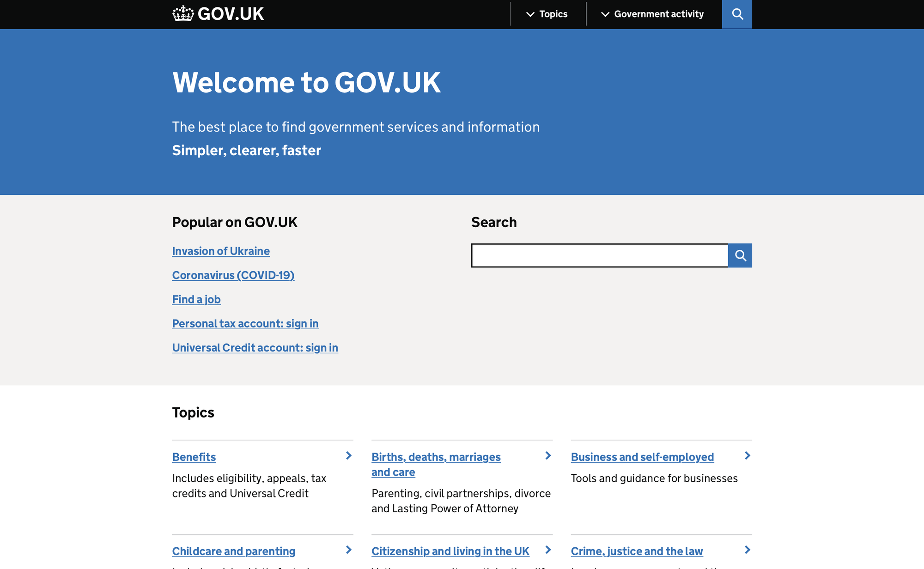Click the chevron beside Business and self-employed
The image size is (924, 569).
pyautogui.click(x=748, y=456)
